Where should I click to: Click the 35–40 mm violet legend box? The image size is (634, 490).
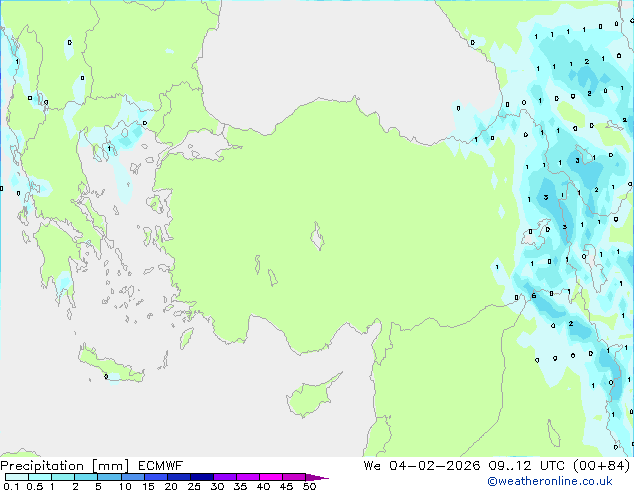coord(248,477)
